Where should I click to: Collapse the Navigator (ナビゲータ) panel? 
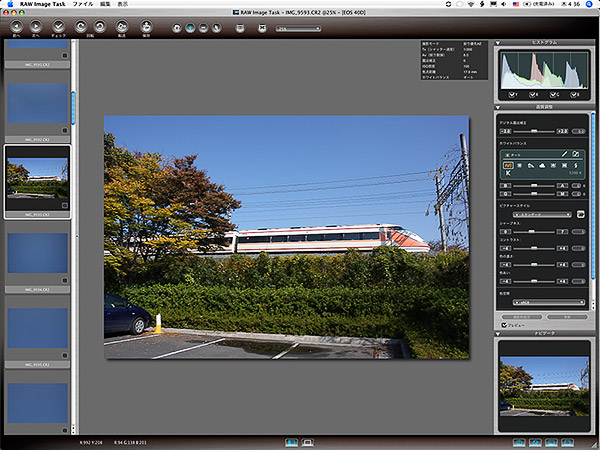pyautogui.click(x=498, y=334)
